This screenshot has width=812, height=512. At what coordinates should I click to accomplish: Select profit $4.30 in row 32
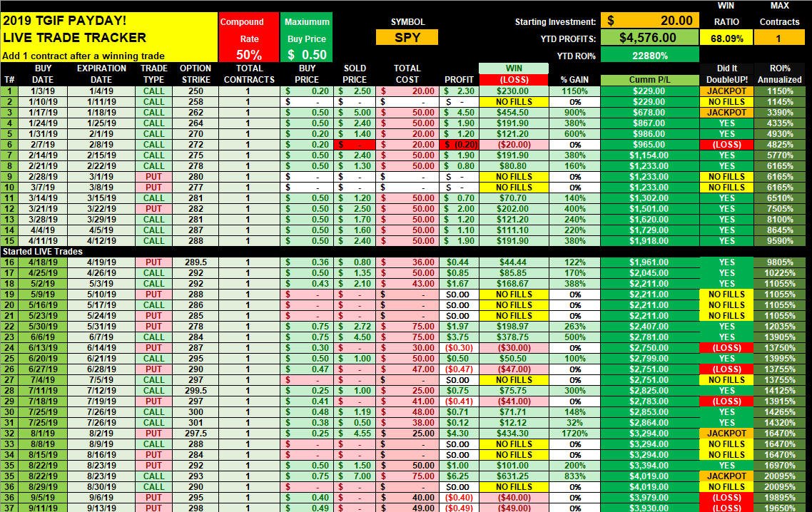(x=459, y=434)
